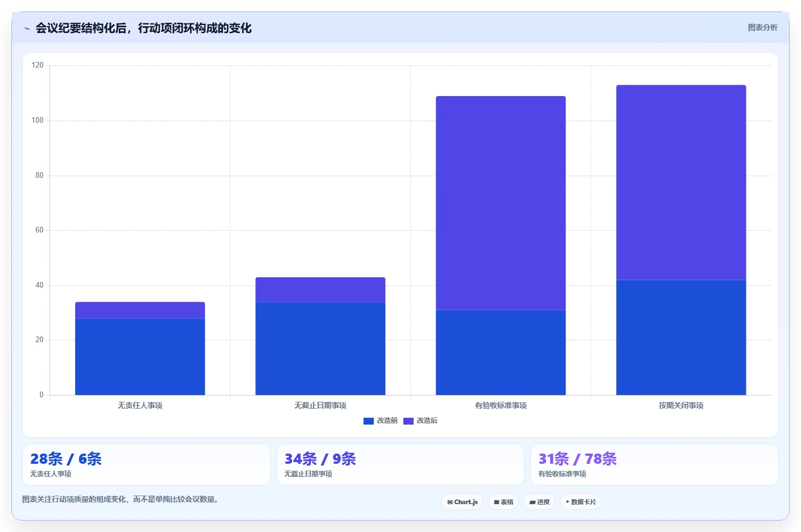Click the y-axis value 20
801x532 pixels.
[x=39, y=340]
